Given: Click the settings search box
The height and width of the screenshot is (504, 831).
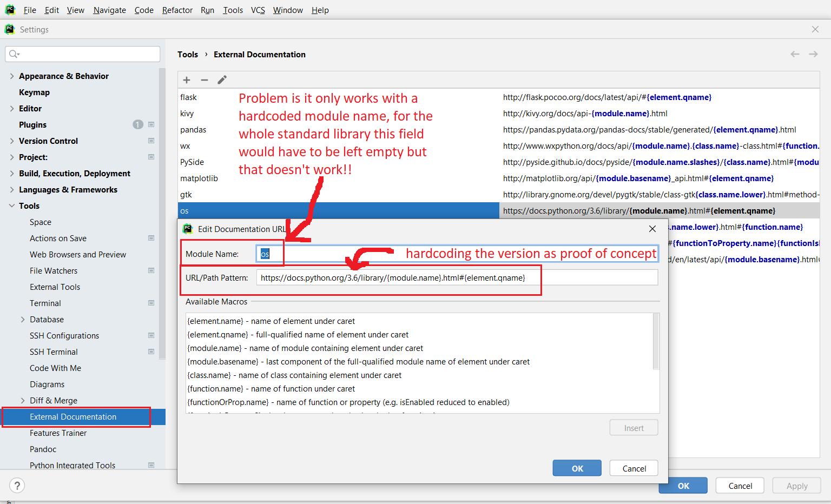Looking at the screenshot, I should click(83, 54).
